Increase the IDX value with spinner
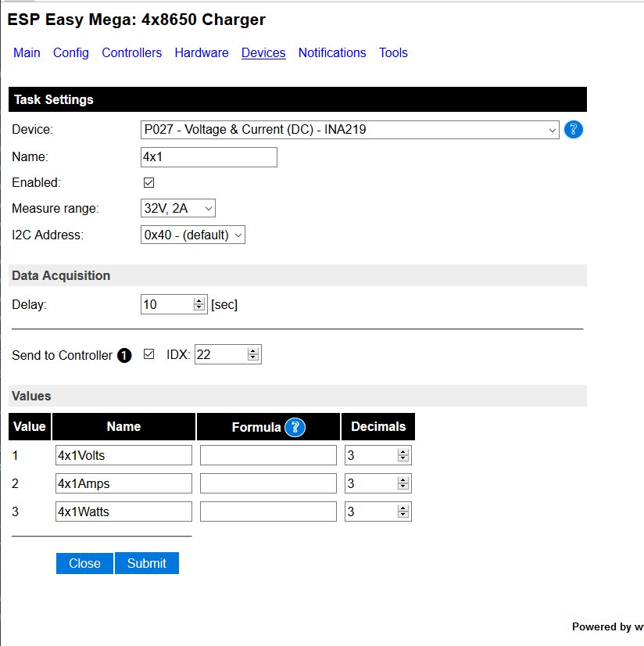 coord(253,350)
